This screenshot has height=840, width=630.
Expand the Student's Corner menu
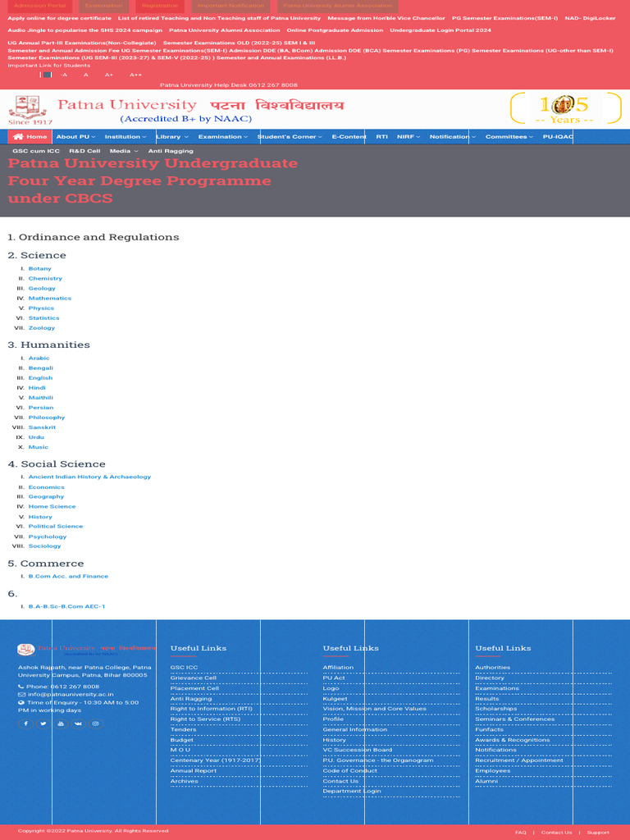click(290, 137)
